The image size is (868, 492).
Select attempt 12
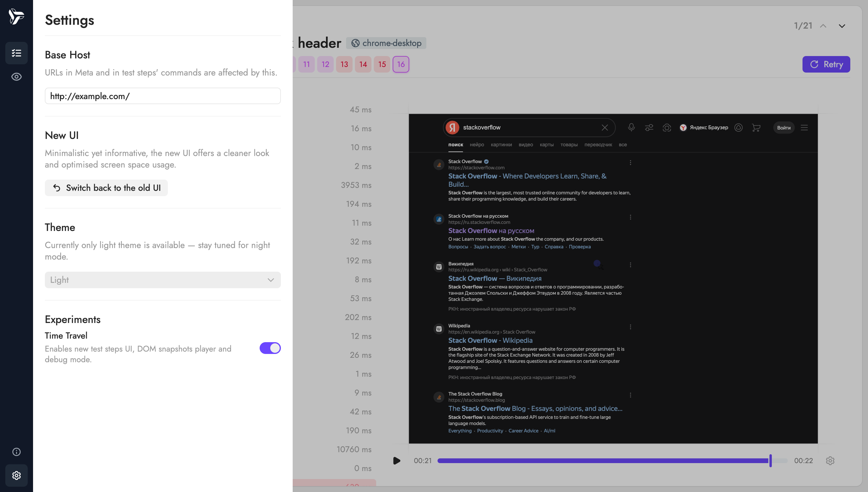(x=325, y=64)
